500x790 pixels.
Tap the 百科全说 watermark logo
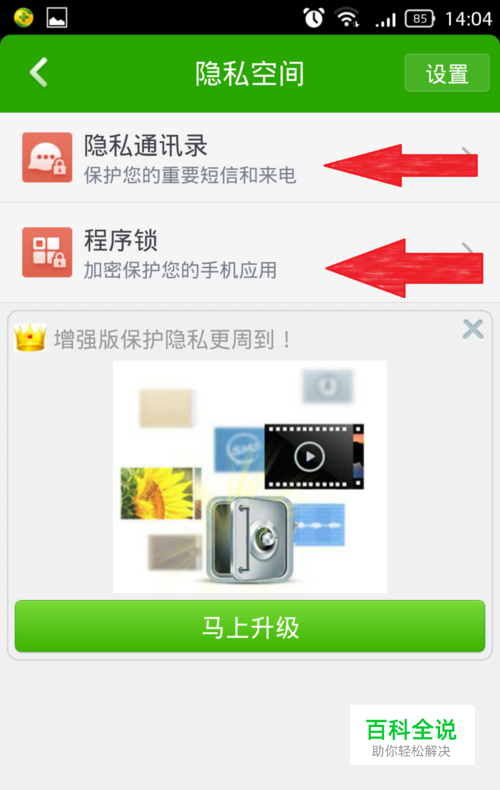412,735
